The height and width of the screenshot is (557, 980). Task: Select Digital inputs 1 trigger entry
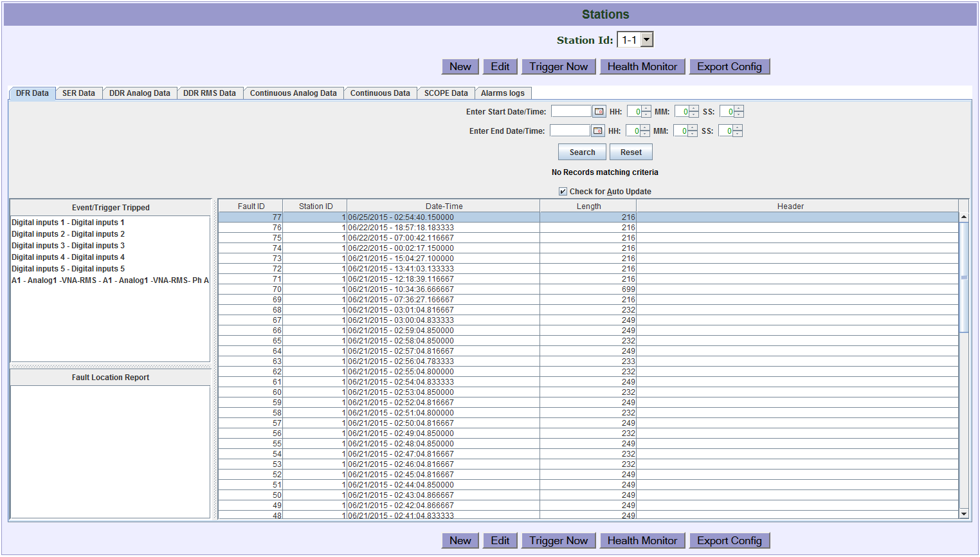(68, 223)
